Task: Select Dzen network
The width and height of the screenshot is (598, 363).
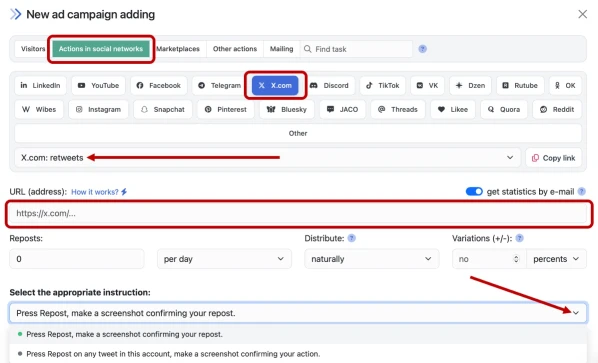Action: coord(470,85)
